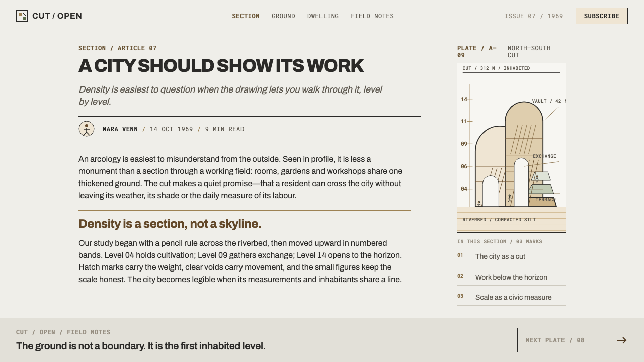The image size is (644, 362).
Task: Click the 'Section / Article 07' kicker
Action: tap(118, 48)
